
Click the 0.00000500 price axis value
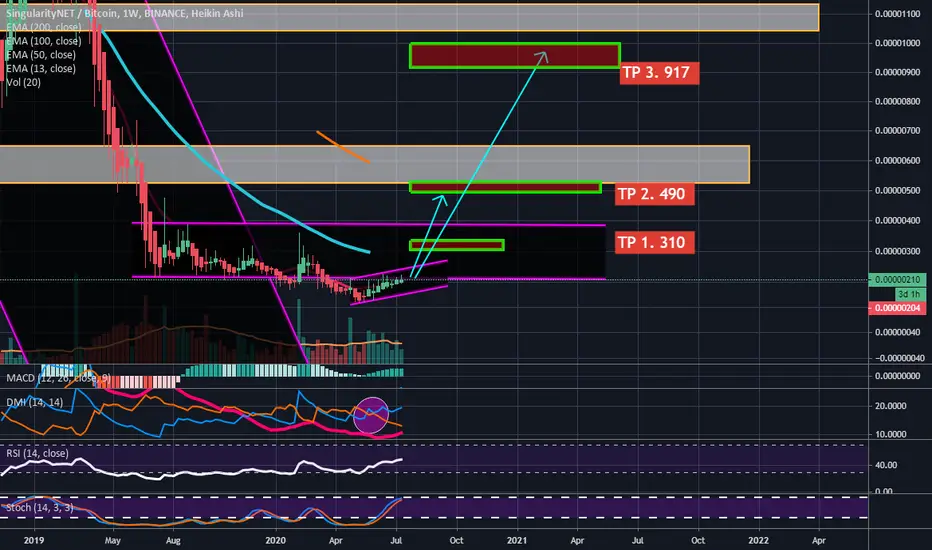click(898, 191)
